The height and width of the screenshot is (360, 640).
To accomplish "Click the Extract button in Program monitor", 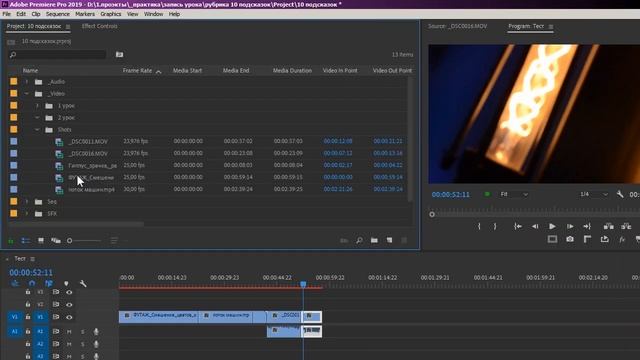I will coord(626,226).
